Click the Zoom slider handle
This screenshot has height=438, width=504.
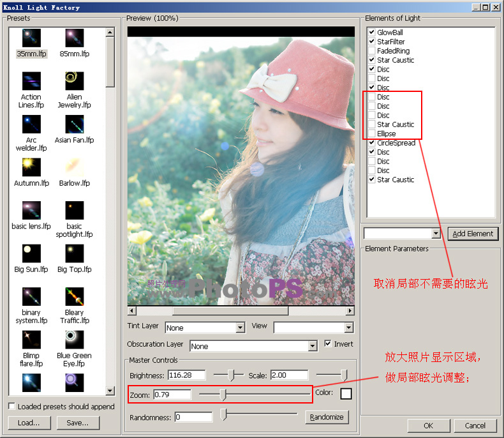tap(223, 395)
